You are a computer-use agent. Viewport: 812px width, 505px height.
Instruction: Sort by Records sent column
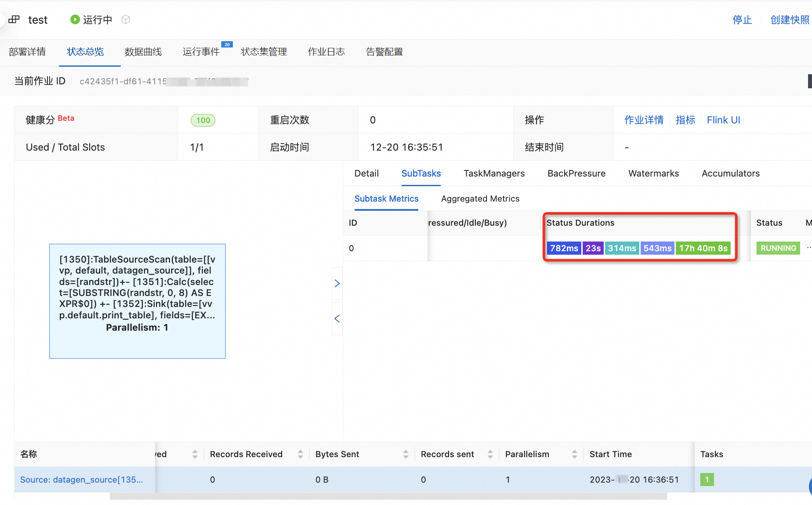click(490, 454)
